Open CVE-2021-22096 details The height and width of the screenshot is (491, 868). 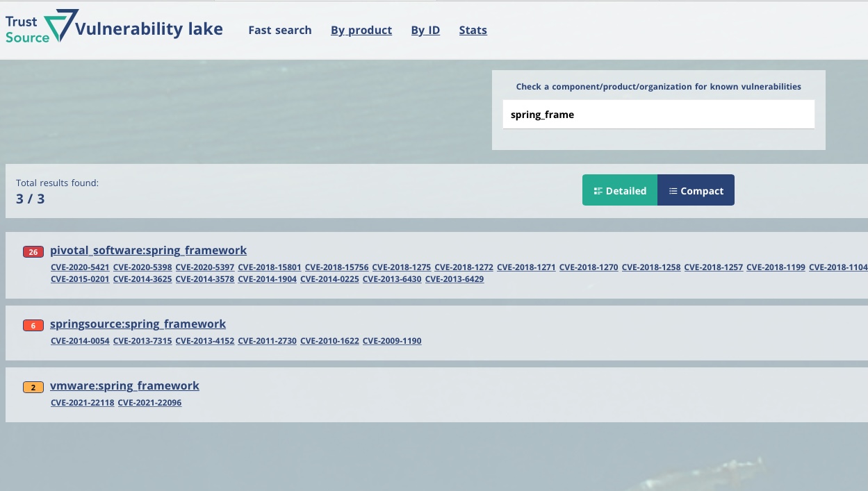pyautogui.click(x=149, y=403)
